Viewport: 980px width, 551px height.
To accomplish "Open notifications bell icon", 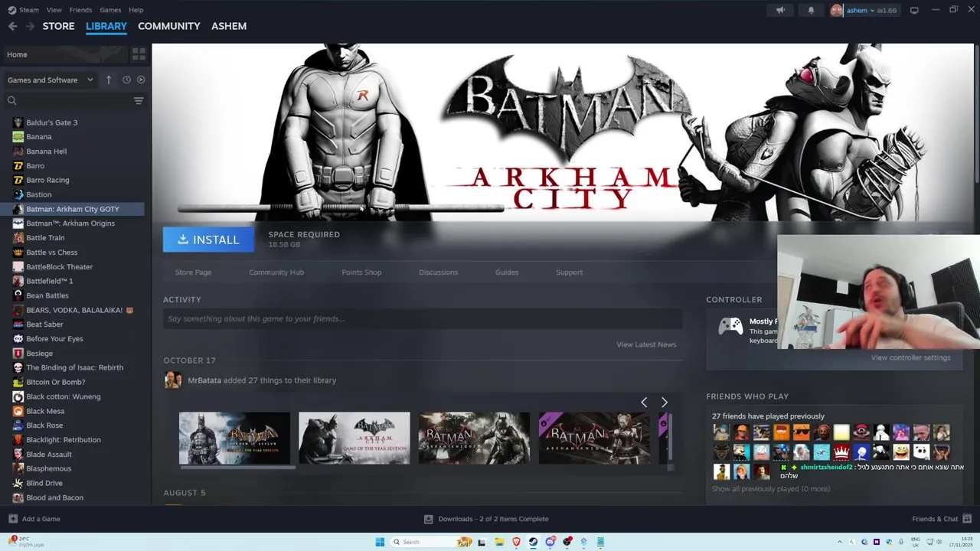I will click(811, 10).
